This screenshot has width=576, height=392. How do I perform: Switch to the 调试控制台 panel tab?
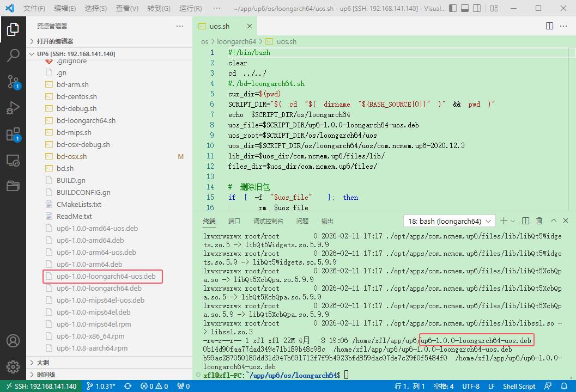coord(268,221)
